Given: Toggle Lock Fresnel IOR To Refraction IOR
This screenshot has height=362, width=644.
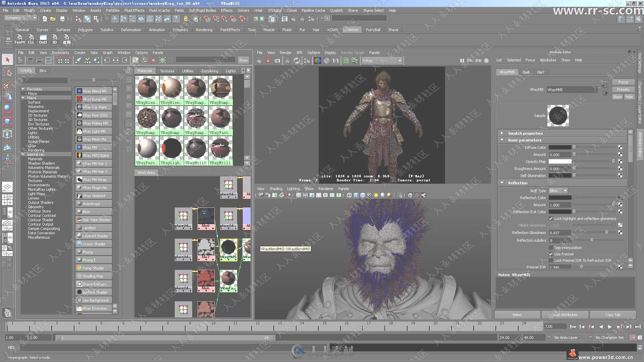Looking at the screenshot, I should coord(550,260).
